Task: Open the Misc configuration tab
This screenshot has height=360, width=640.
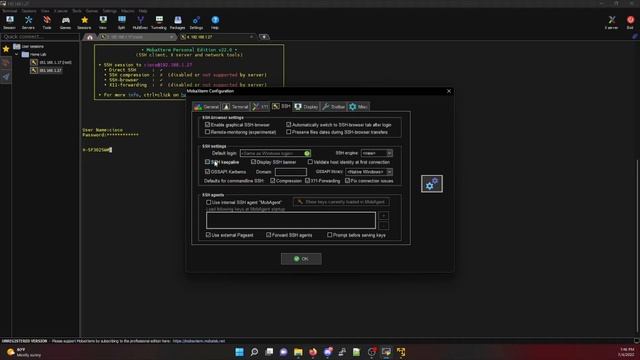Action: [358, 107]
